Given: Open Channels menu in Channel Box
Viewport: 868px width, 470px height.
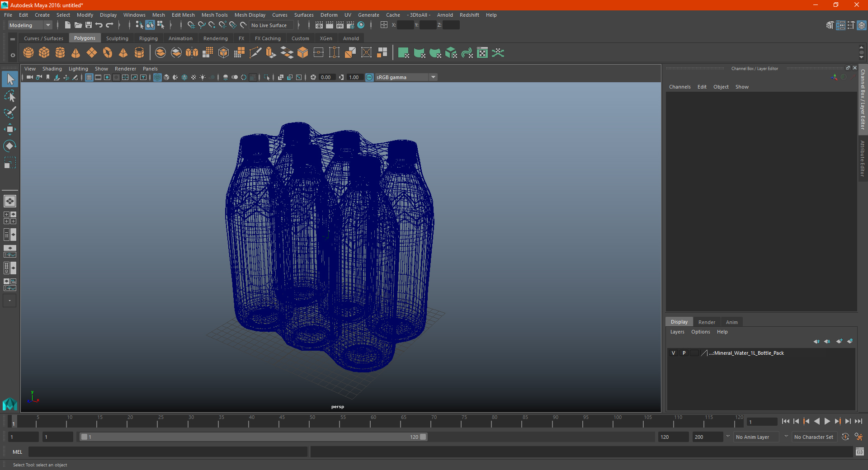Looking at the screenshot, I should (x=680, y=87).
